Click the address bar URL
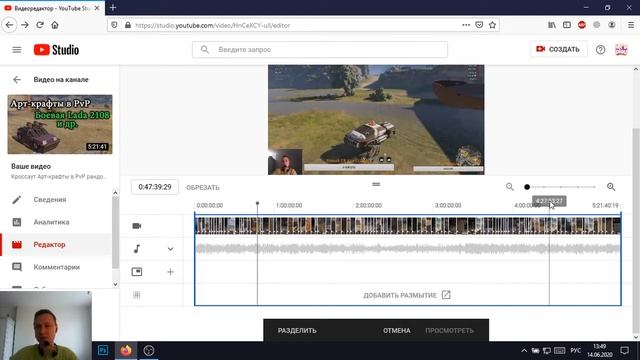640x360 pixels. pyautogui.click(x=212, y=25)
